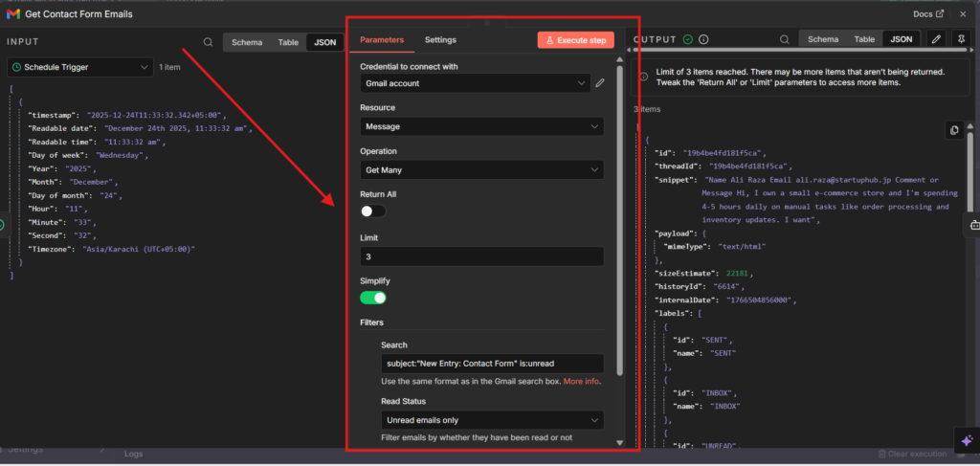Viewport: 980px width, 466px height.
Task: Click the Execute step button
Action: 575,40
